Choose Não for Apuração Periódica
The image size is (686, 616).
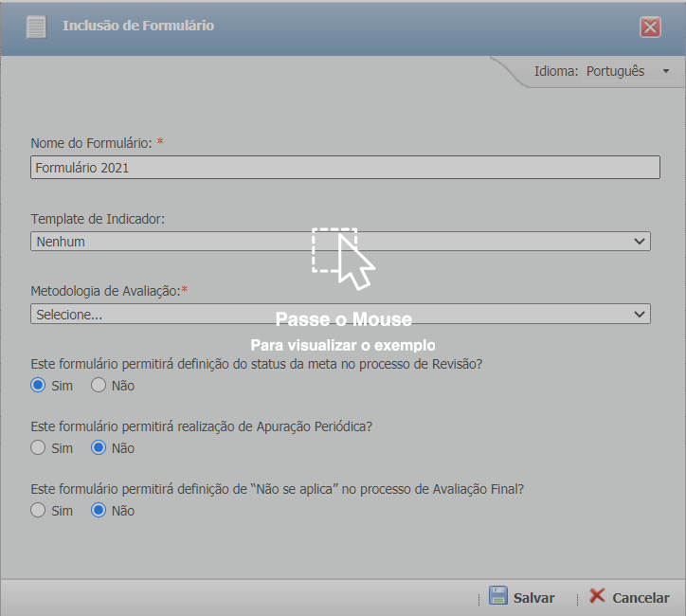[99, 448]
